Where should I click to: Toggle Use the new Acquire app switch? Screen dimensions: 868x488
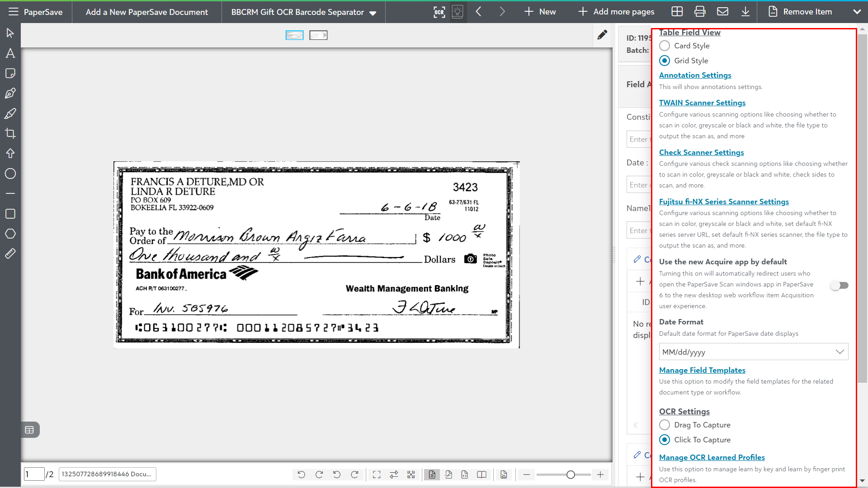(x=840, y=285)
